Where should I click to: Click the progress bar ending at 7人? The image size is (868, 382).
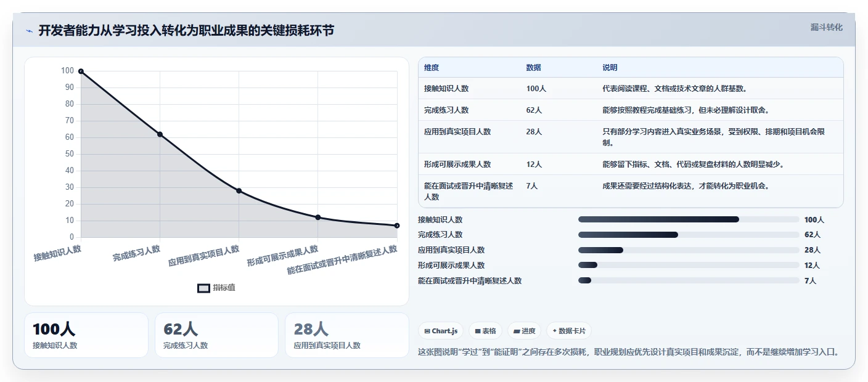click(689, 281)
